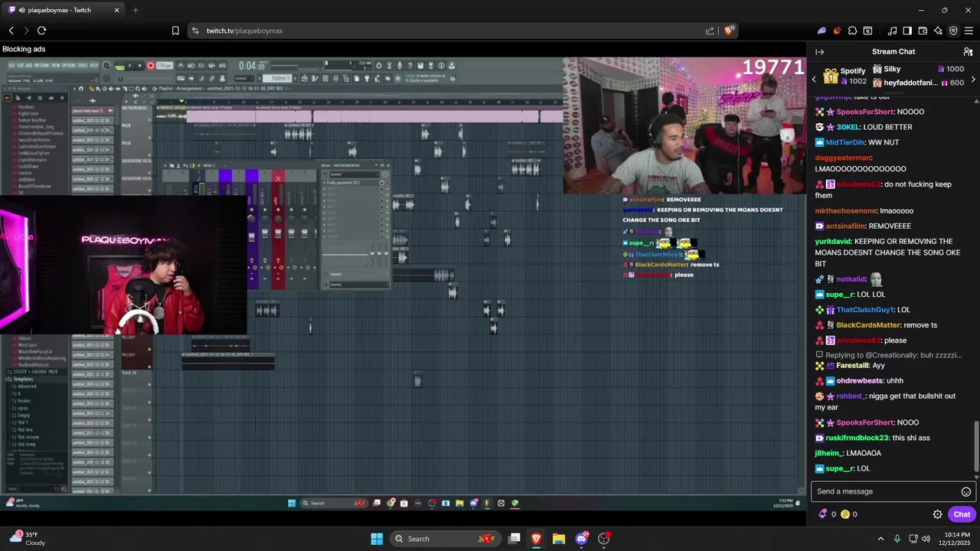Open site settings icon beside twitch.tv URL
Image resolution: width=980 pixels, height=551 pixels.
[x=195, y=31]
